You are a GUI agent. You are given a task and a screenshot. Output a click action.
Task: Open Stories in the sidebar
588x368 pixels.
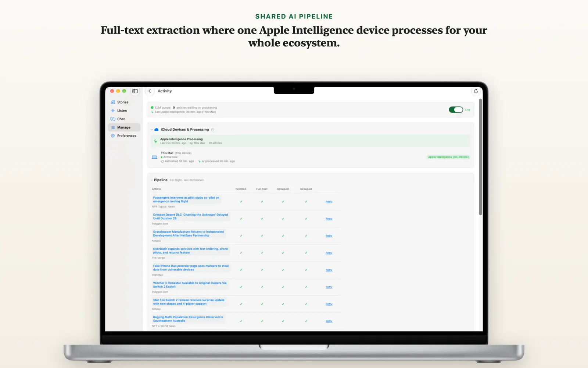(x=124, y=102)
